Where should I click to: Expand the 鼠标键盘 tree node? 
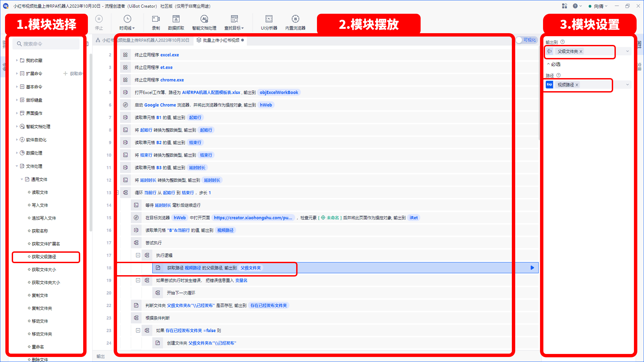(x=17, y=100)
